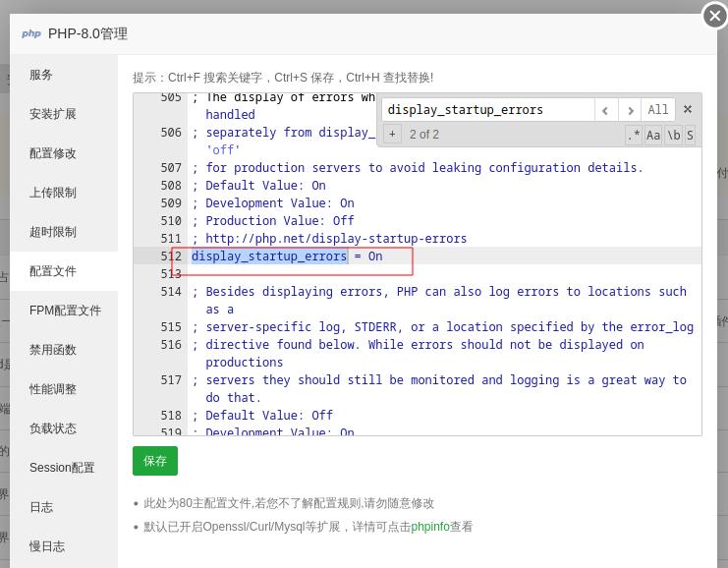Toggle whole word search (\b)

tap(673, 136)
